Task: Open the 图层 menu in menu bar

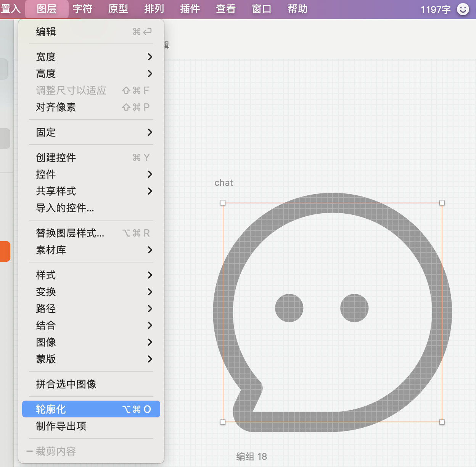Action: point(47,9)
